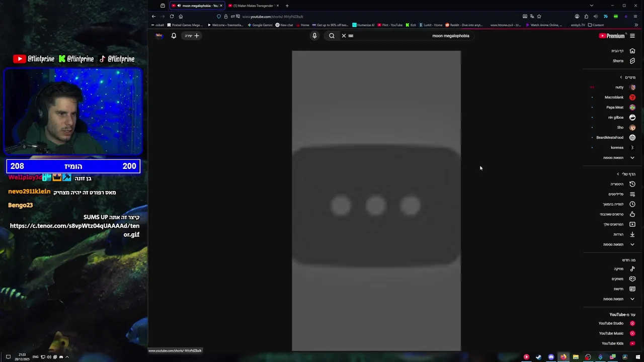Click the YouTube notifications bell

click(174, 36)
